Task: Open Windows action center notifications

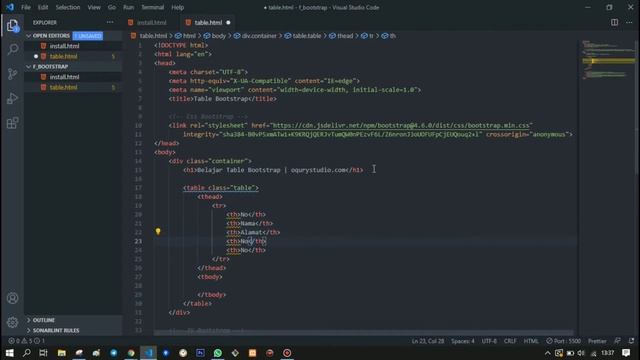Action: click(x=626, y=353)
